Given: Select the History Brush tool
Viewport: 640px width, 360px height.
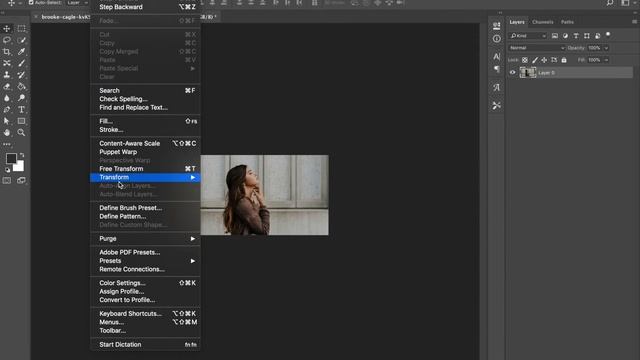Looking at the screenshot, I should pyautogui.click(x=21, y=75).
